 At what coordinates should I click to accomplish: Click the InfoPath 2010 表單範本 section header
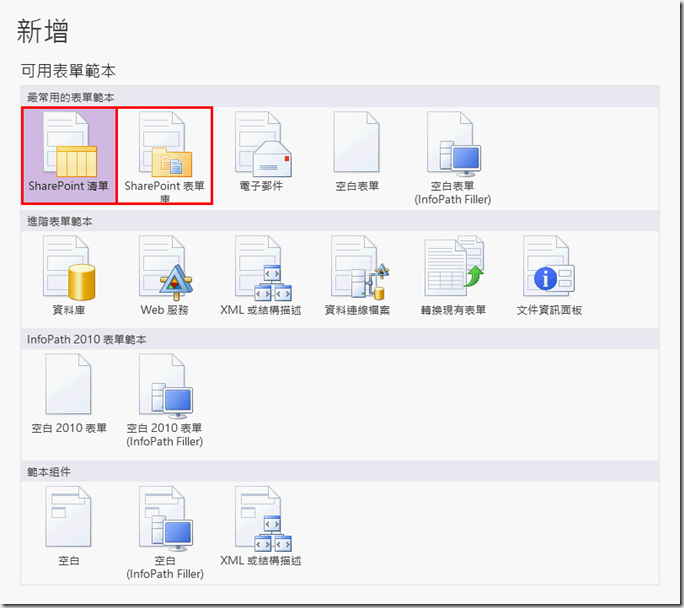(87, 339)
